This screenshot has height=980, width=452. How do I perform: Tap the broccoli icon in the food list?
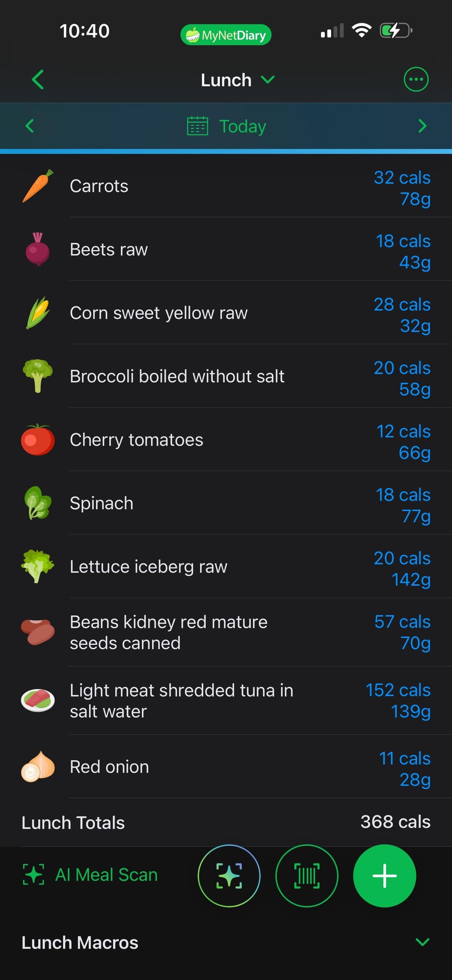(x=38, y=376)
